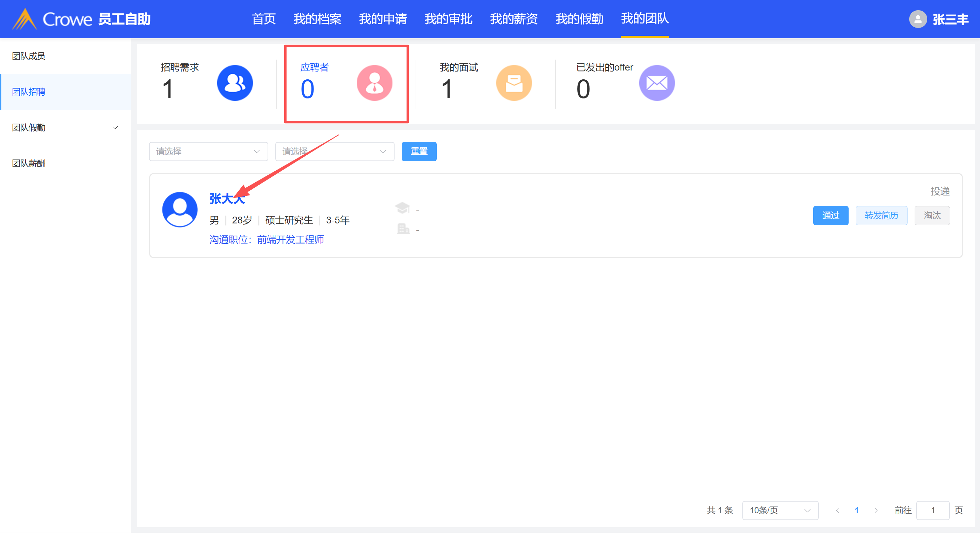Select 团队成员 in left sidebar
Image resolution: width=980 pixels, height=533 pixels.
click(x=29, y=56)
